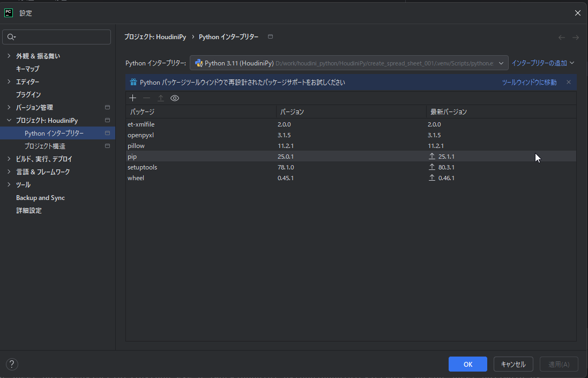Click the project icon beside Python インタープリター in the tree
Screen dimensions: 588x378
coord(107,133)
